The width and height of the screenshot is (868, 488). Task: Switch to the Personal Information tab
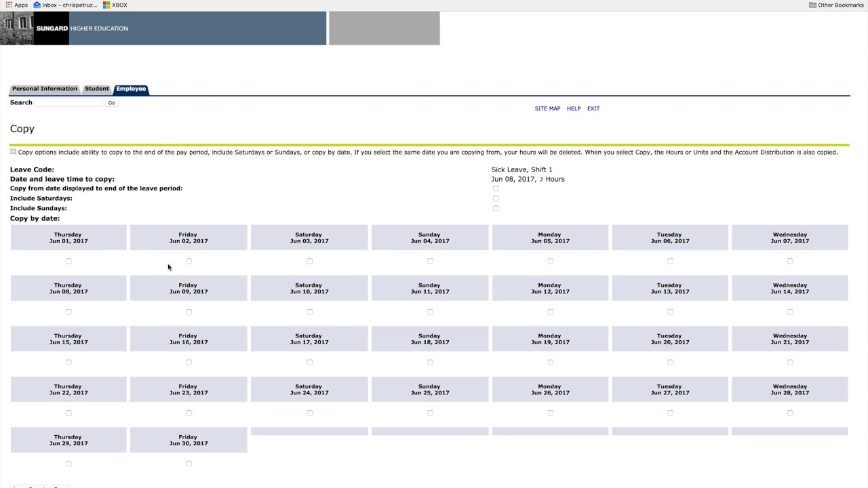pos(45,89)
